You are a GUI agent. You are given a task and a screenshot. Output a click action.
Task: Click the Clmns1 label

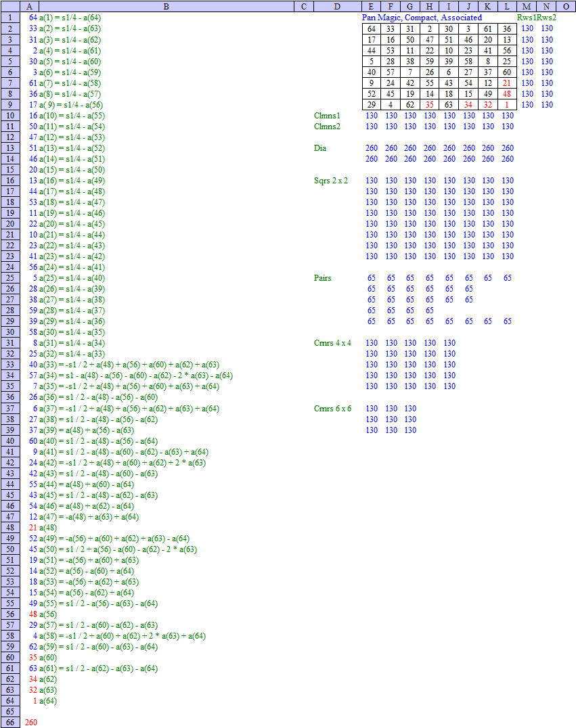[x=327, y=116]
